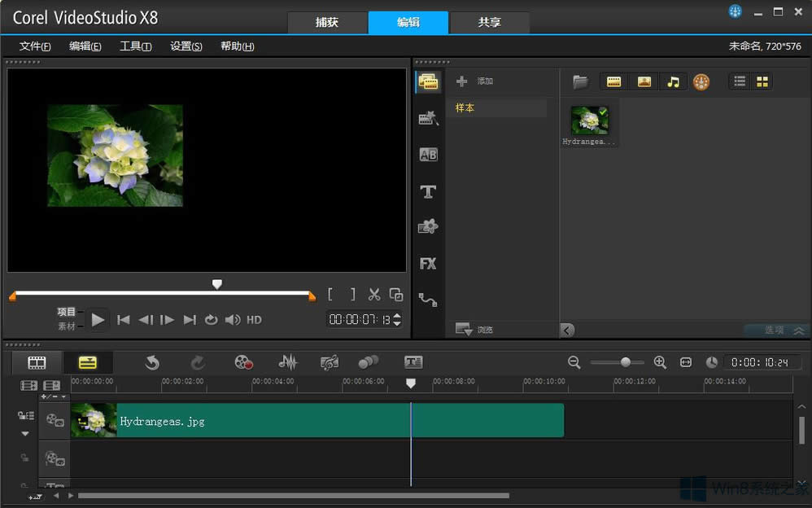
Task: Open the FX filter library
Action: [428, 264]
